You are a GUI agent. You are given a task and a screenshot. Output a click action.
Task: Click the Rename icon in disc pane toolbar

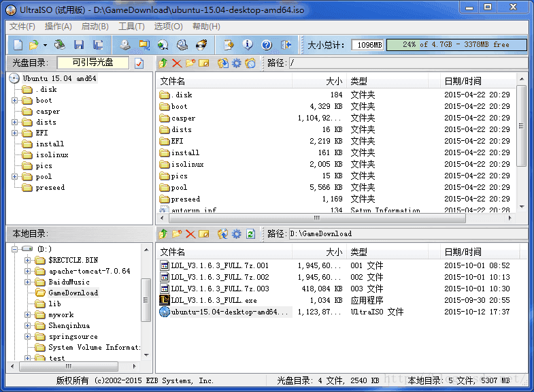(203, 63)
